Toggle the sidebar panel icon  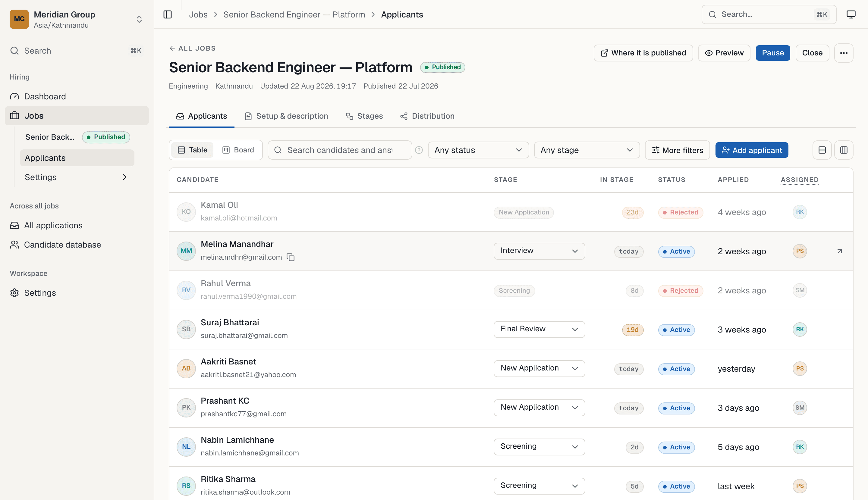tap(167, 14)
